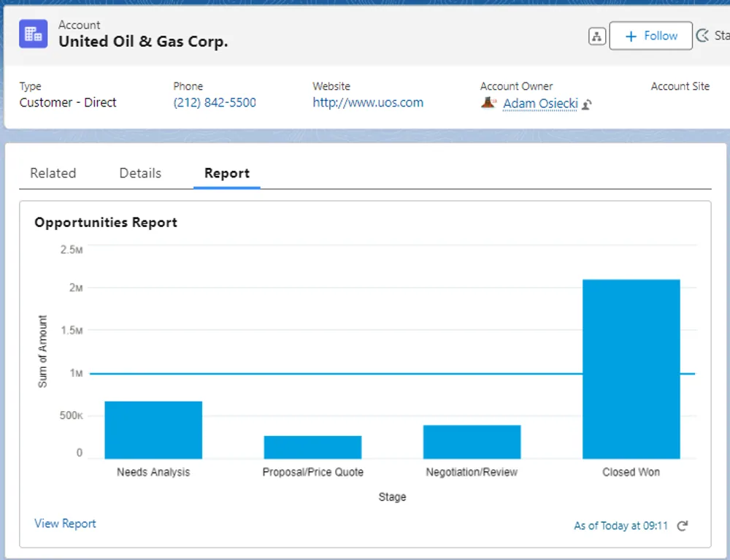Image resolution: width=730 pixels, height=560 pixels.
Task: Click the Needs Analysis bar
Action: (153, 430)
